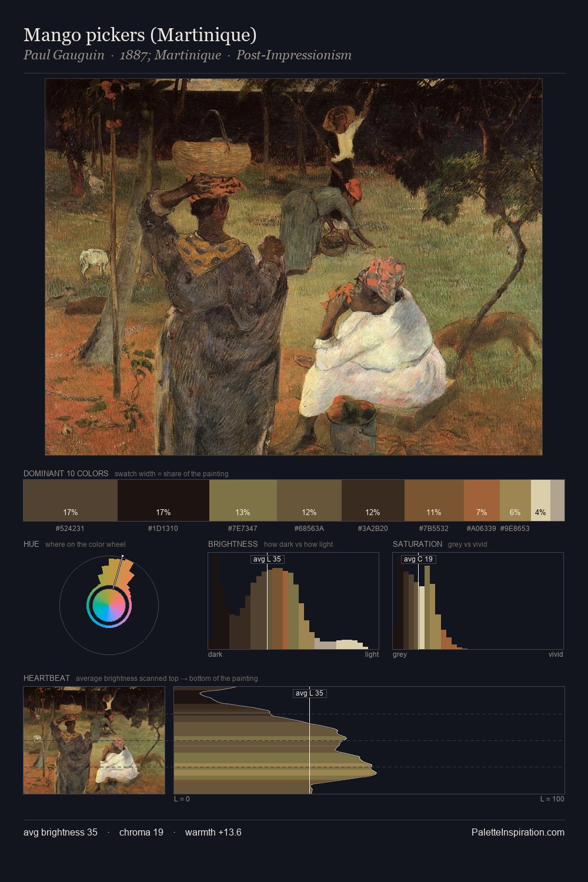The image size is (588, 882).
Task: Click the "HUE" section heading
Action: tap(31, 544)
